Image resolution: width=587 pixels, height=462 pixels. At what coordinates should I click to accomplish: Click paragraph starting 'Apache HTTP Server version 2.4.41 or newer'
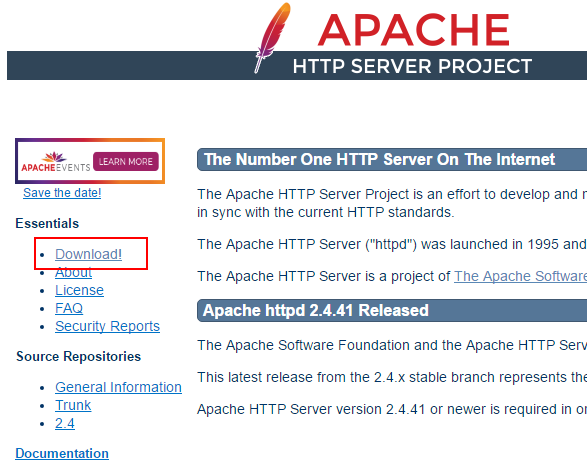point(392,409)
